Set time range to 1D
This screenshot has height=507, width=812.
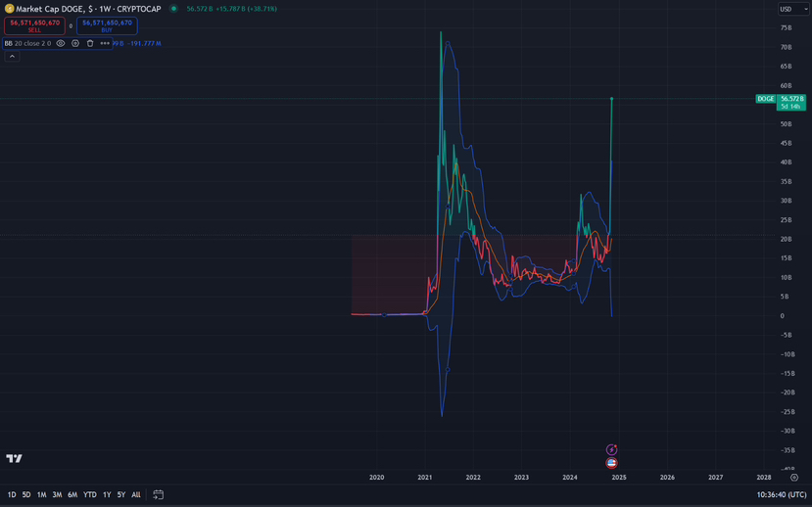12,494
